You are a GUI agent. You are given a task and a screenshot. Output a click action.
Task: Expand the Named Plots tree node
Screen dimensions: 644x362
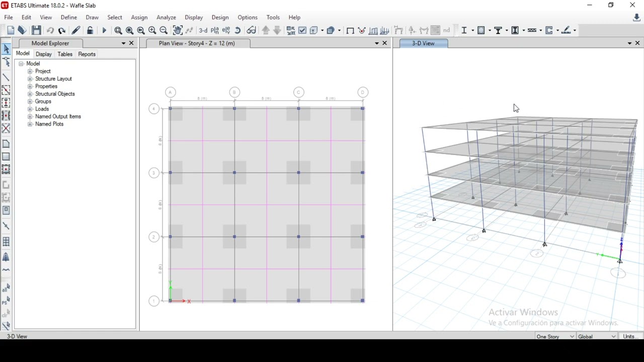[30, 124]
